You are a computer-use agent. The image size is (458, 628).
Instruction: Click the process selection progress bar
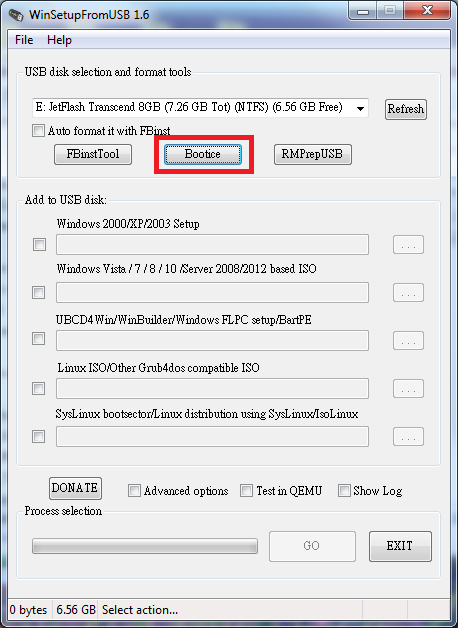coord(145,546)
